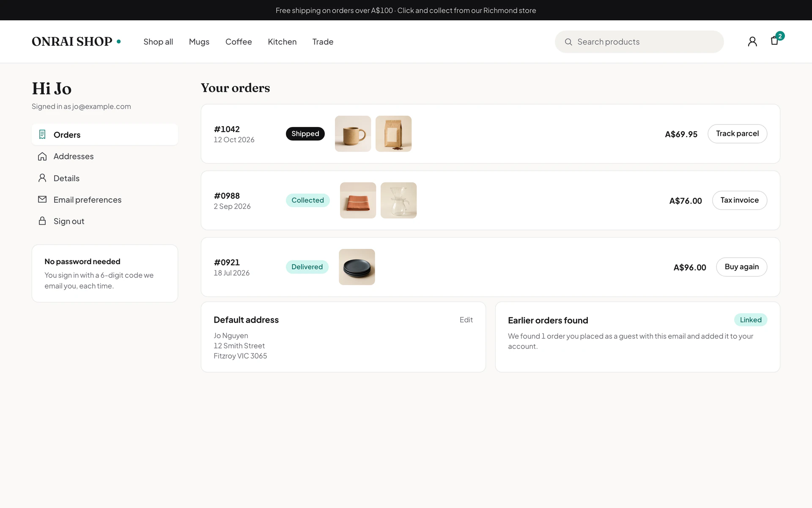The height and width of the screenshot is (508, 812).
Task: View the coffee bag thumbnail in order #1042
Action: coord(393,134)
